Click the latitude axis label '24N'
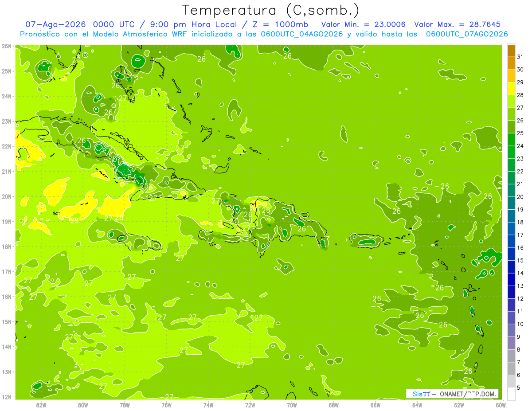 click(7, 96)
